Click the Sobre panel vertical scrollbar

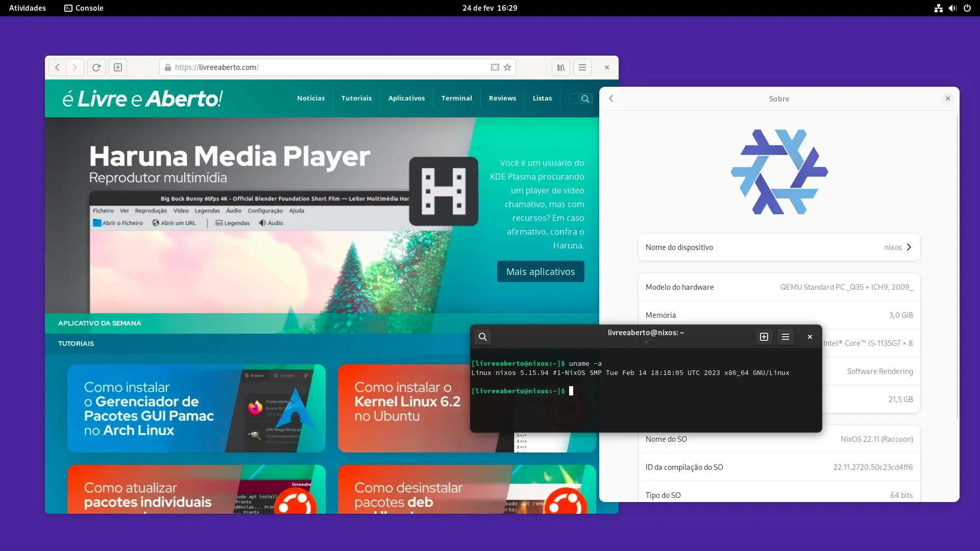tap(957, 266)
